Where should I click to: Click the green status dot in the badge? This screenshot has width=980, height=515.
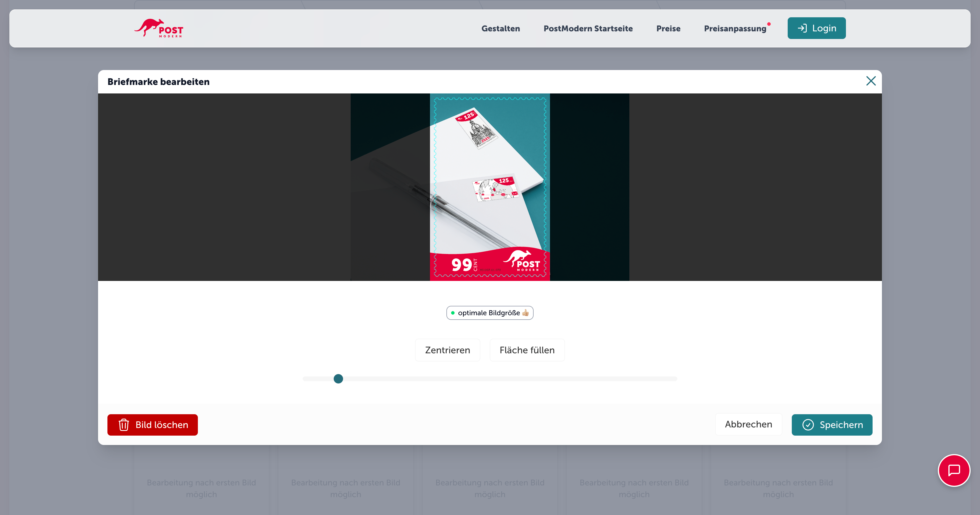[x=453, y=313]
